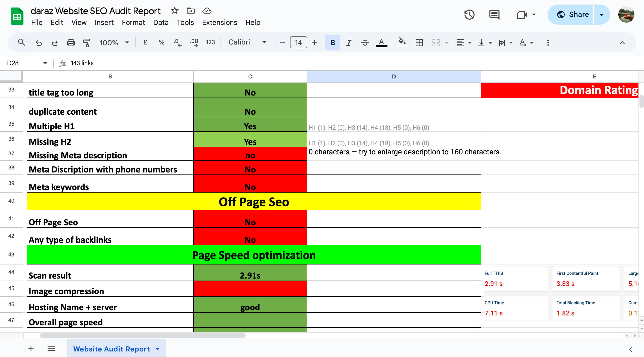644x357 pixels.
Task: Toggle bold formatting
Action: pos(332,42)
